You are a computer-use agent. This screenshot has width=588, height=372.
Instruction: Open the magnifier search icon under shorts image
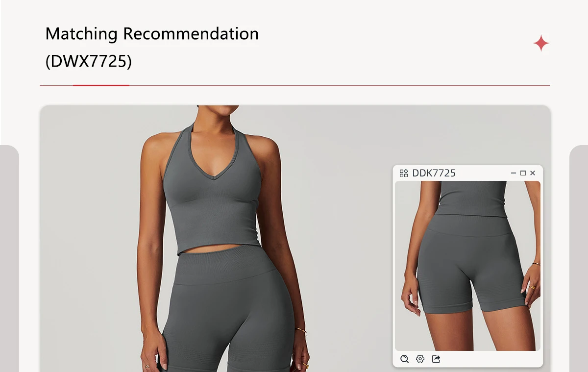[x=404, y=359]
